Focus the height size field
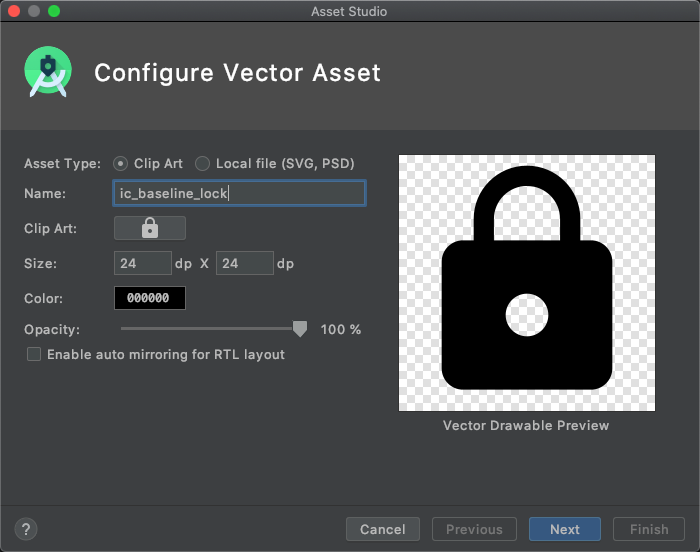Viewport: 700px width, 552px height. (x=244, y=263)
